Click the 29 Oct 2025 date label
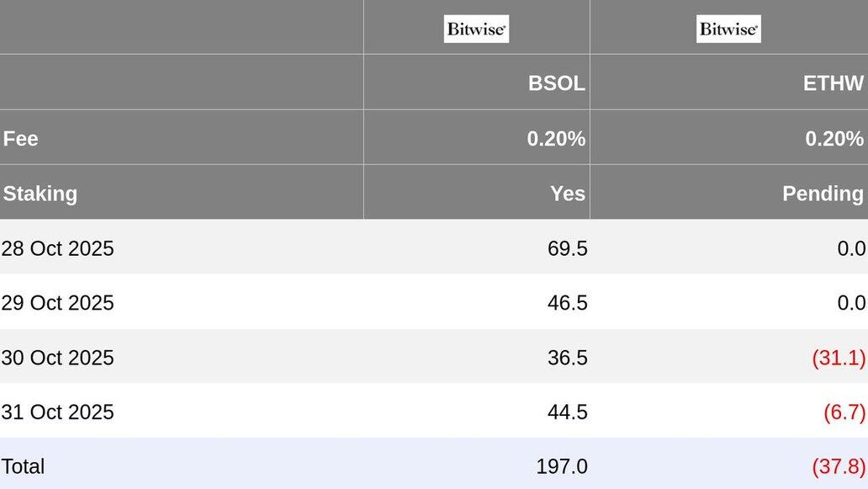 57,303
